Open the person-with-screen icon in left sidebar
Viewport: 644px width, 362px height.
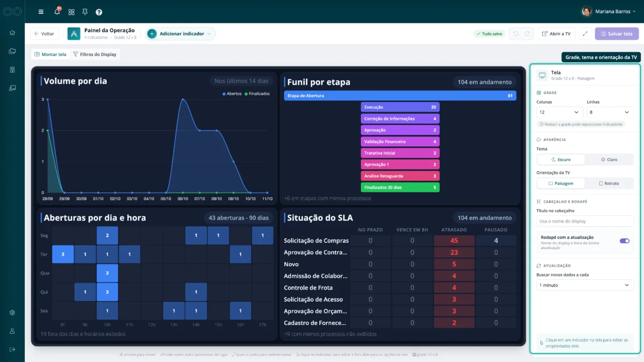pyautogui.click(x=12, y=88)
